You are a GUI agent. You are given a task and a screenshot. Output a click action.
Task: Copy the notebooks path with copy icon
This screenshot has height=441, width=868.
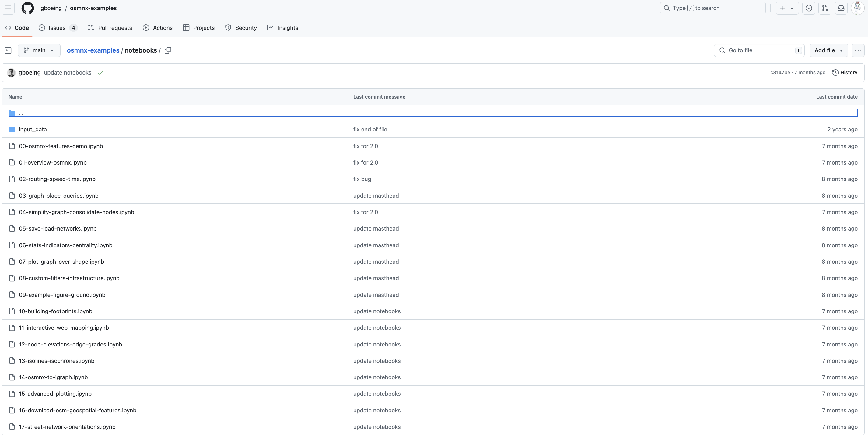point(168,50)
